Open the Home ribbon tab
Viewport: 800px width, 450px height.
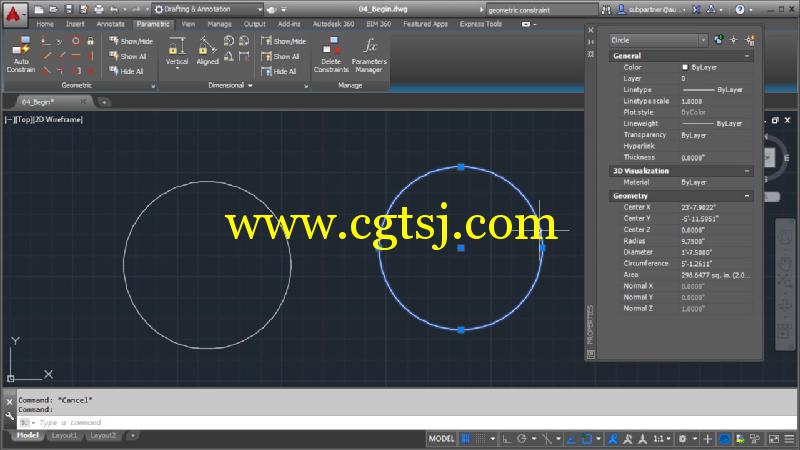click(45, 24)
